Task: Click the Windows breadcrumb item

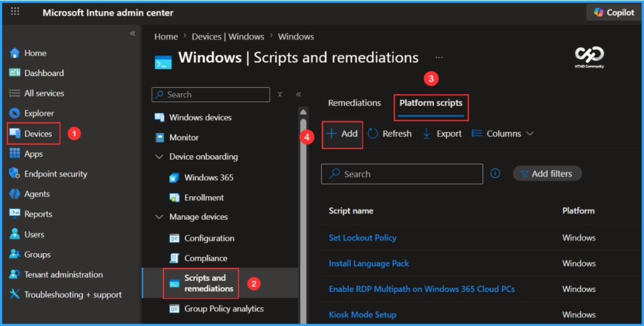Action: (296, 36)
